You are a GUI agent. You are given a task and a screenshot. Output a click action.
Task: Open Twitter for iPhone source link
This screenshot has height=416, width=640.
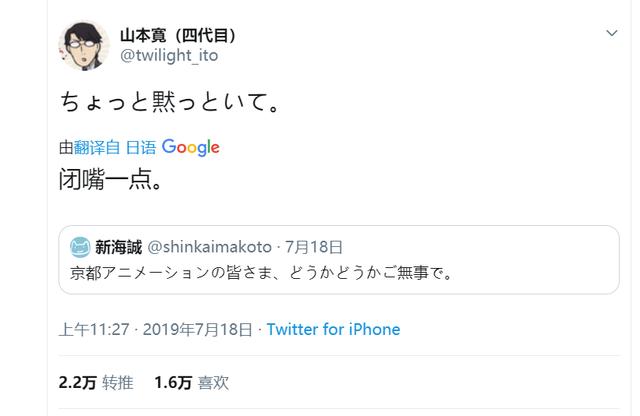click(x=333, y=329)
